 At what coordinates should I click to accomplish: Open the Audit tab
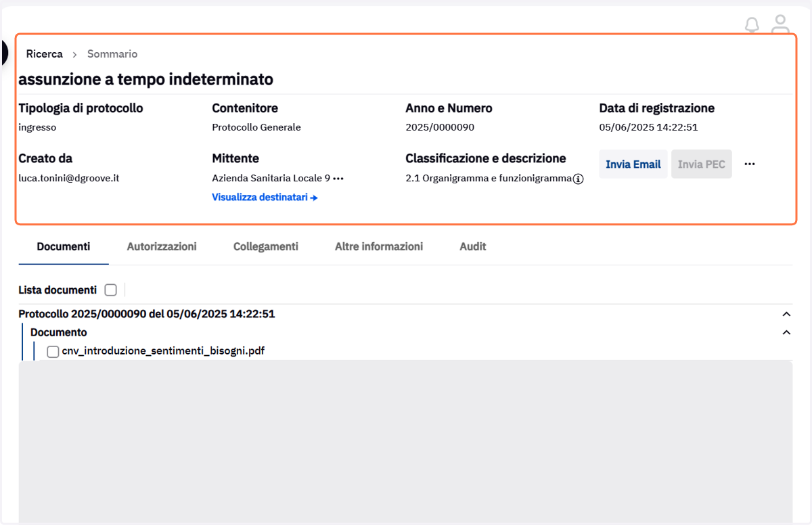click(x=473, y=247)
